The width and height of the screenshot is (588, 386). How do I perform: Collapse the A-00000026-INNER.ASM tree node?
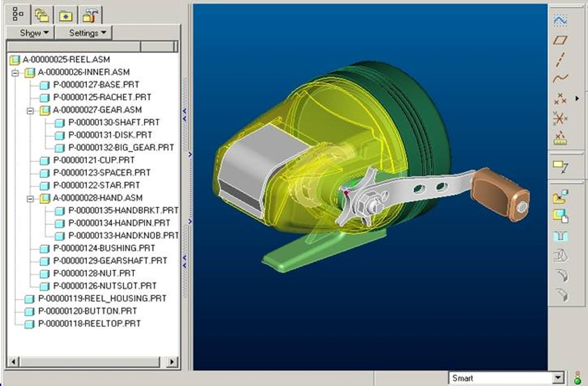click(x=15, y=72)
